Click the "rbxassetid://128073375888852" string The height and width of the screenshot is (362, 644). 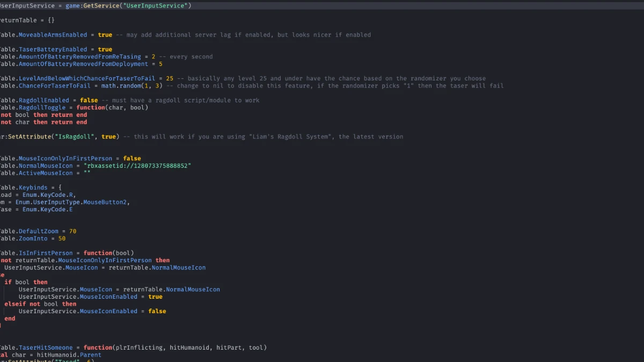click(x=137, y=166)
